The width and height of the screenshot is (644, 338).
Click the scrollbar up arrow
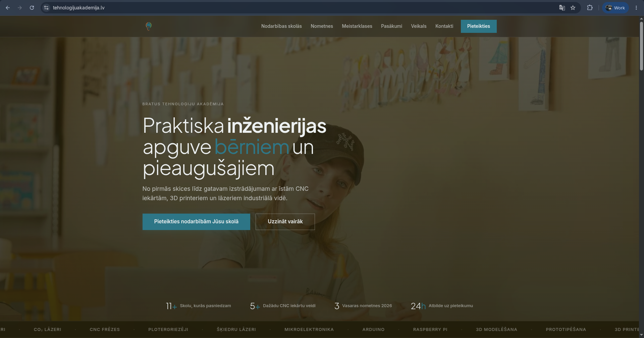coord(641,19)
